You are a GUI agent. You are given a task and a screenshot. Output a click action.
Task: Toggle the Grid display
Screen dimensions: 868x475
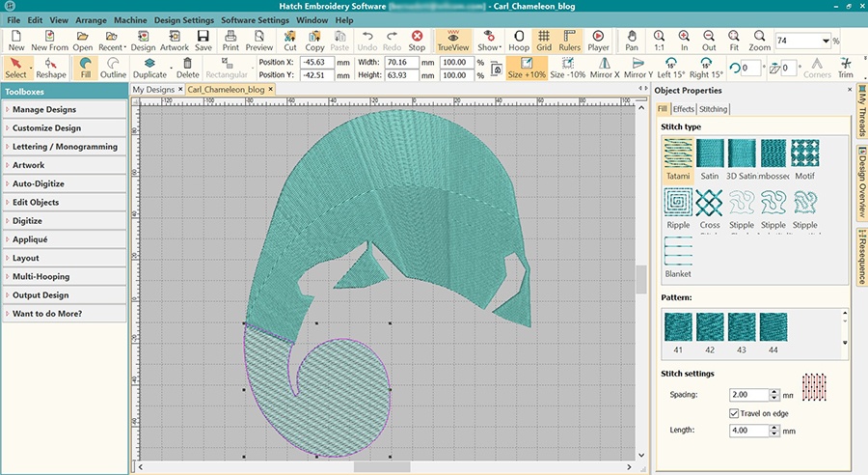pos(544,40)
